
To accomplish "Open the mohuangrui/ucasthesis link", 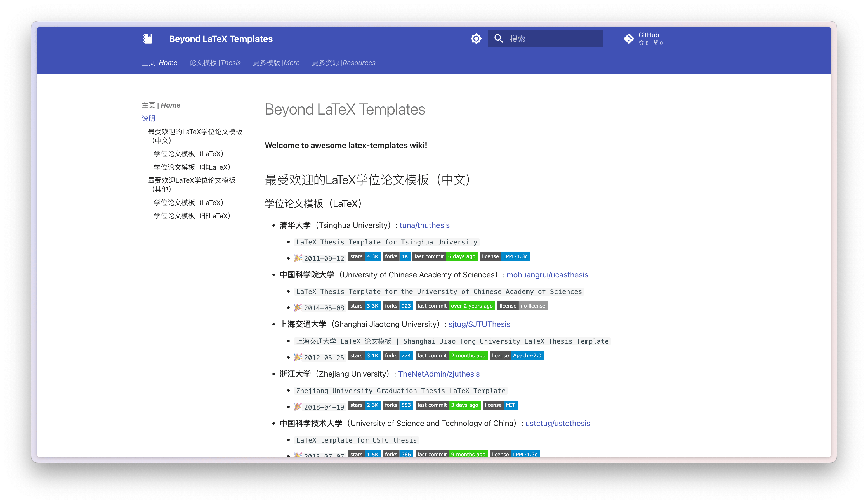I will pos(547,275).
